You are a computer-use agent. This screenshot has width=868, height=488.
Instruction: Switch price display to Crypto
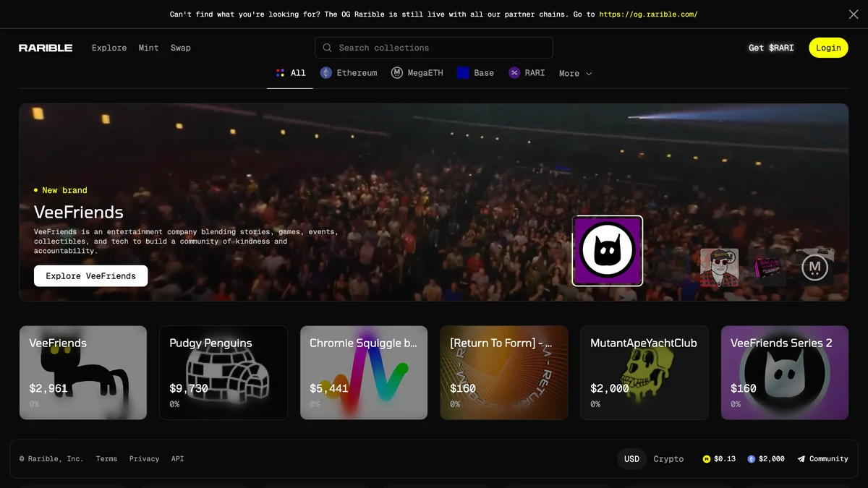point(668,459)
